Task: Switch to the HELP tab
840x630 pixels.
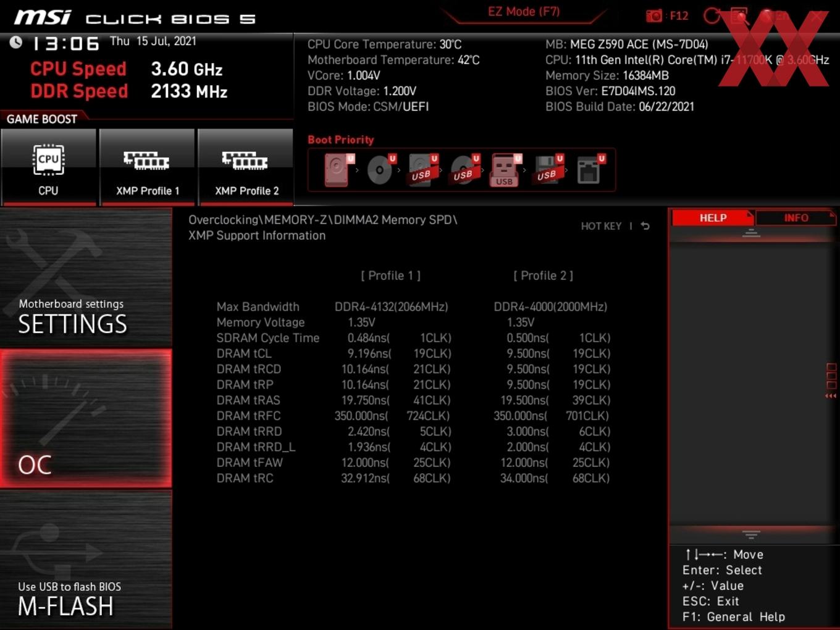Action: point(713,218)
